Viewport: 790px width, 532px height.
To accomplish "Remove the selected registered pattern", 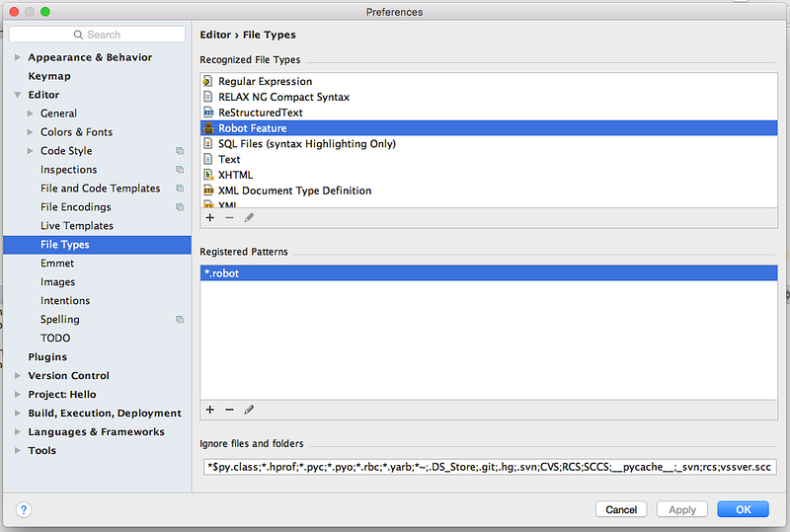I will [229, 410].
